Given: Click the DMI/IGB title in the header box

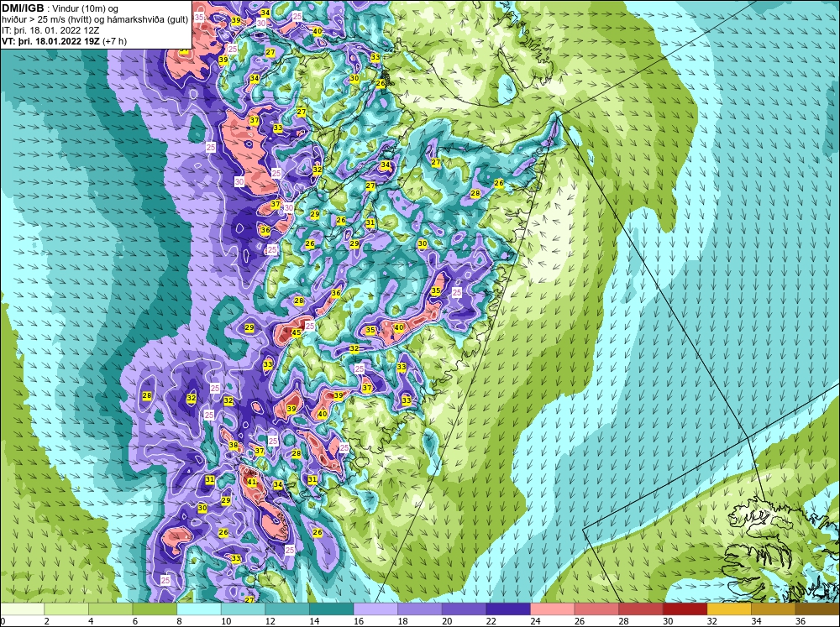Looking at the screenshot, I should (x=23, y=8).
